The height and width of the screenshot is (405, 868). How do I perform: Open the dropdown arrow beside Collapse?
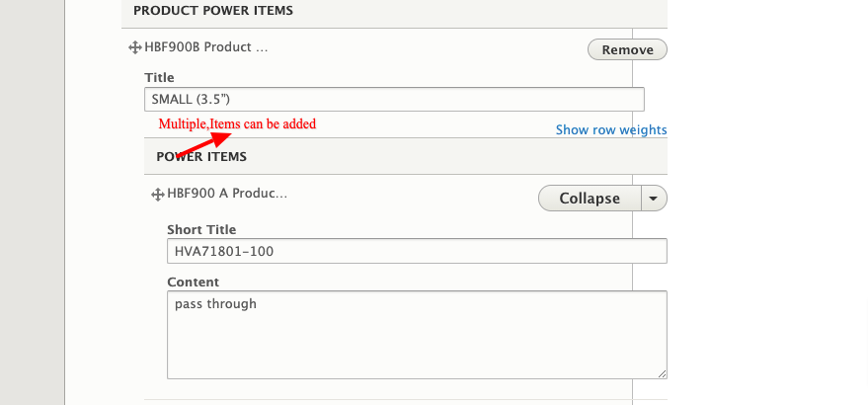pos(654,199)
